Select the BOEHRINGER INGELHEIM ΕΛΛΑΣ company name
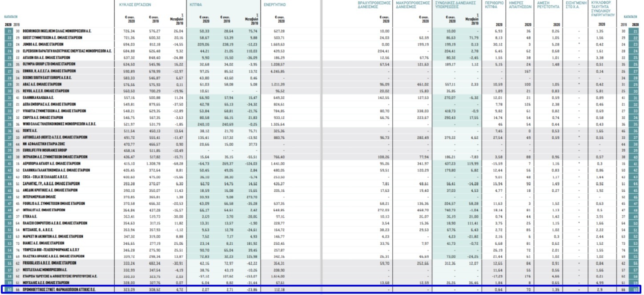644x295 pixels. click(x=57, y=31)
